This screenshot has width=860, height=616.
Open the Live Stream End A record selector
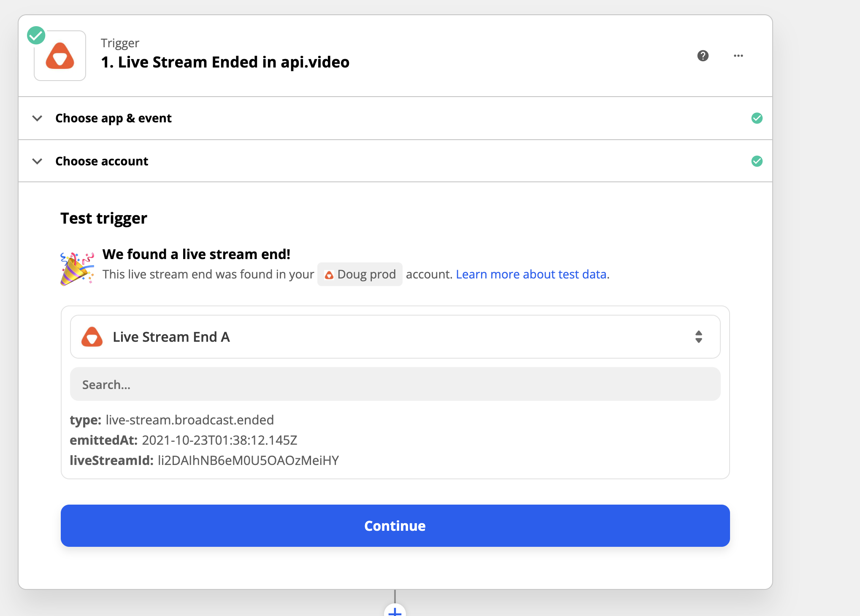coord(395,337)
